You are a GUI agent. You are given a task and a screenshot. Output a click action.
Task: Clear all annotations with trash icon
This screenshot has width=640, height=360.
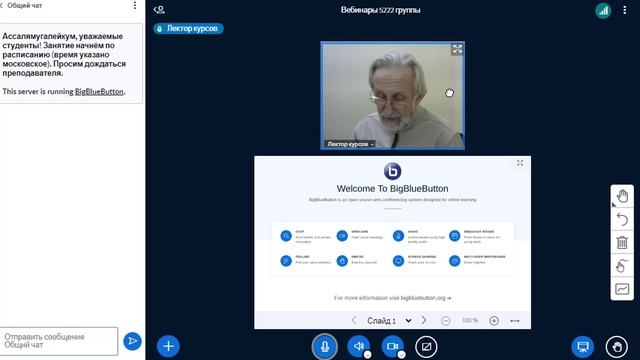622,242
